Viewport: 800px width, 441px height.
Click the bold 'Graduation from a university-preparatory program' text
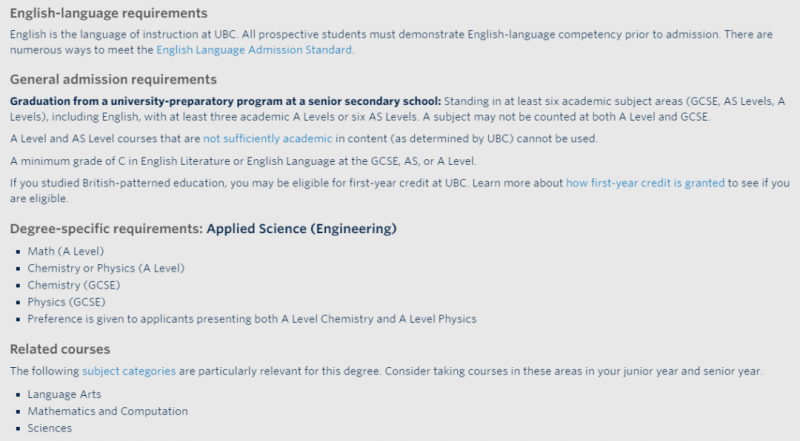[225, 101]
